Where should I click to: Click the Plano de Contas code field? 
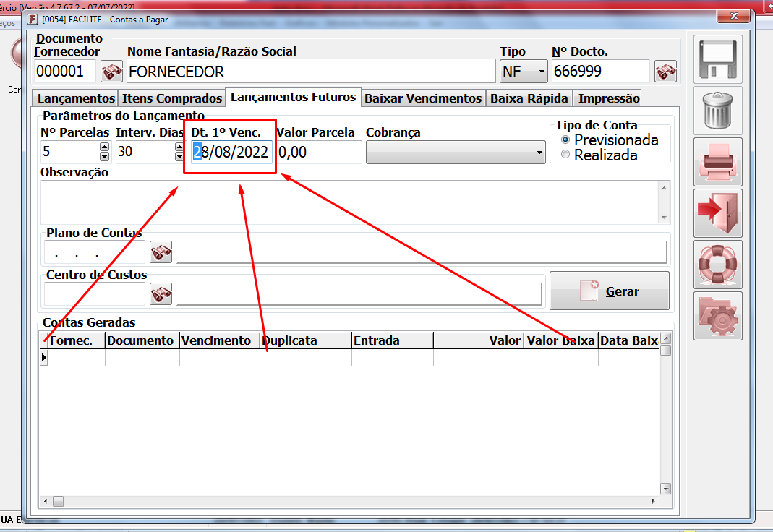95,252
